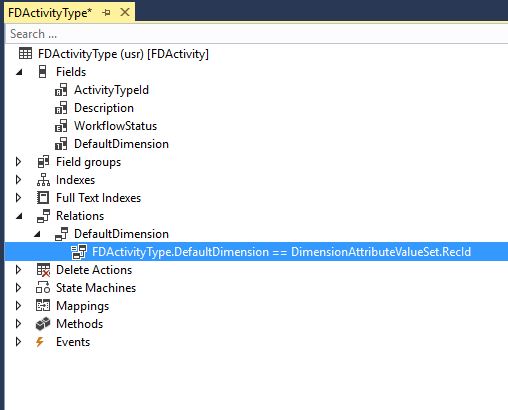Viewport: 508px width, 410px height.
Task: Select the Description field
Action: pos(104,108)
